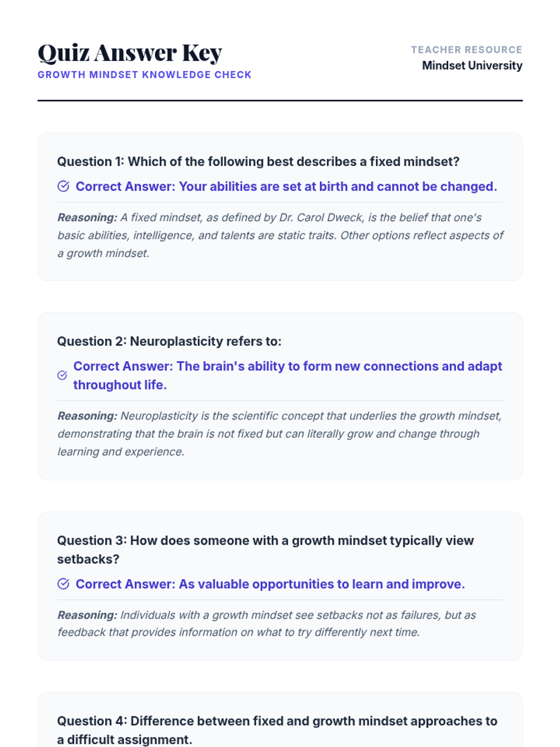Click the bold "Reasoning:" label under Question 2
Screen dimensions: 560x747
[x=87, y=416]
